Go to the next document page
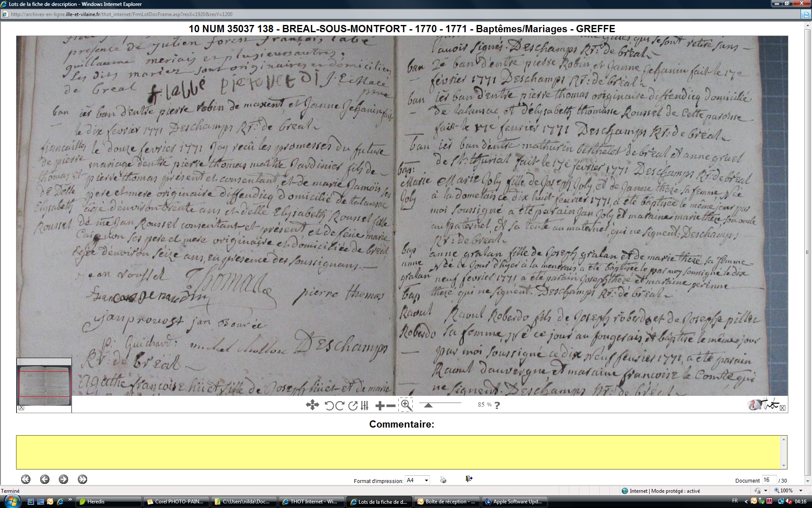The height and width of the screenshot is (508, 812). 63,479
